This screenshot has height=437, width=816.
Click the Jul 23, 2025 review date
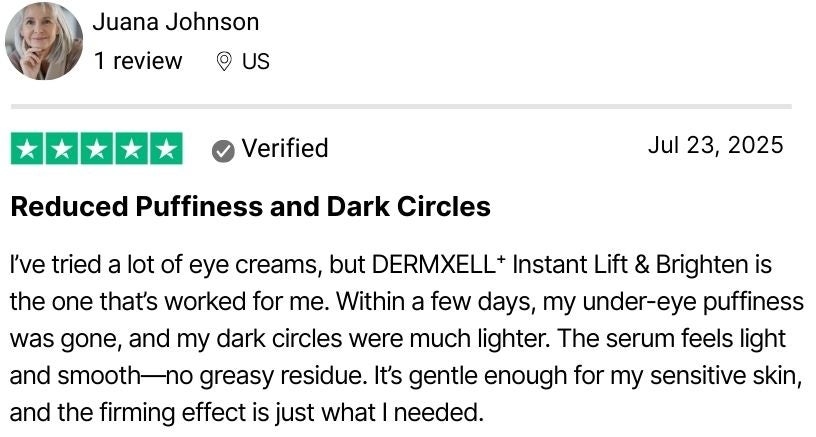pos(715,146)
